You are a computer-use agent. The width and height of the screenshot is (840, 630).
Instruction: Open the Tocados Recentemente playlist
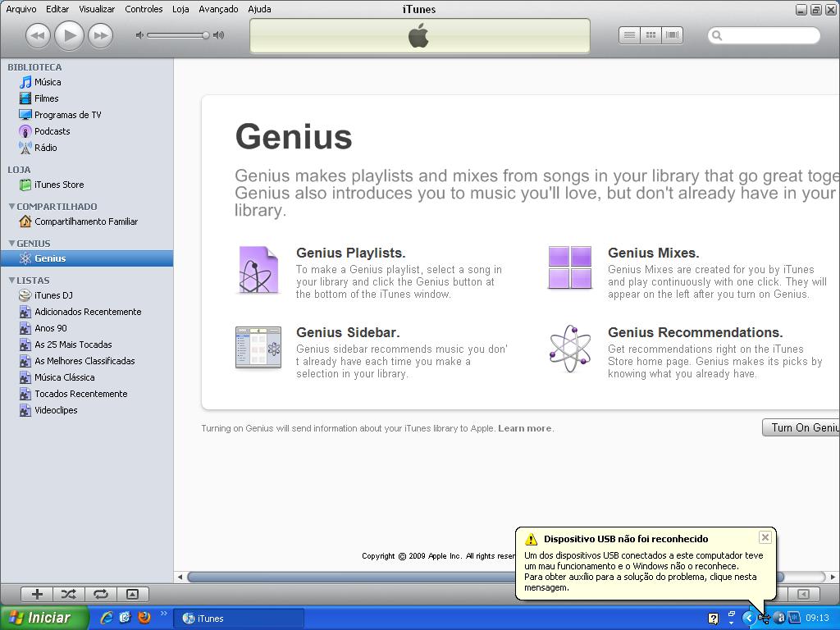pos(87,394)
